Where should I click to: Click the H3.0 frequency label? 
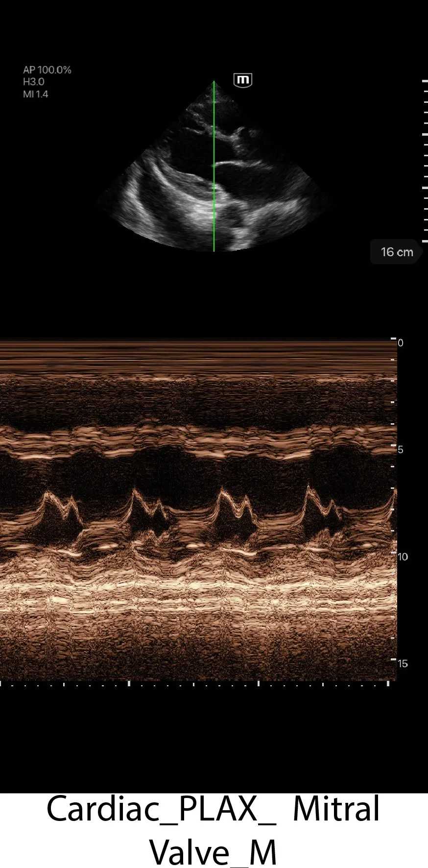[x=33, y=82]
